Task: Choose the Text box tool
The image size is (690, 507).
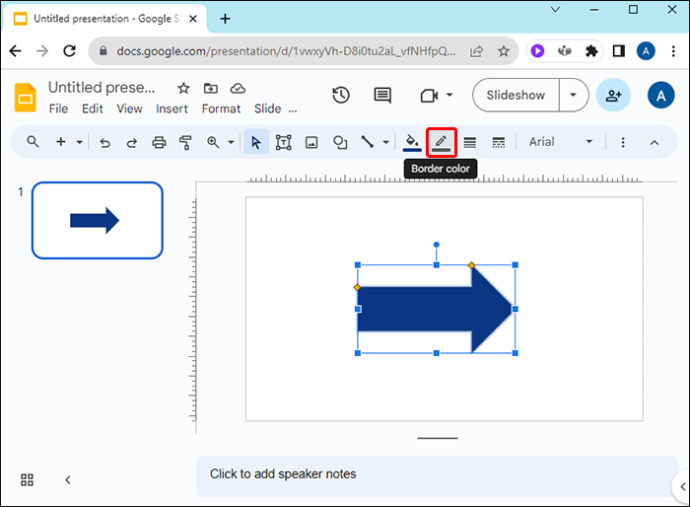Action: [283, 142]
